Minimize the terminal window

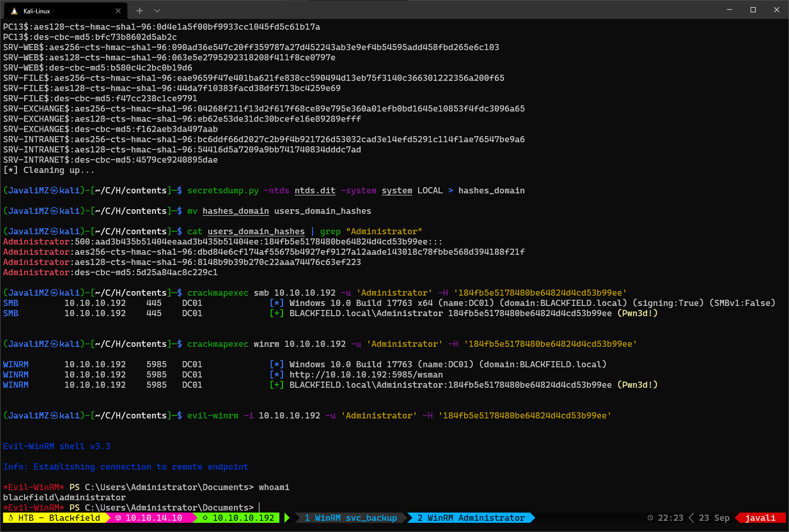coord(730,10)
